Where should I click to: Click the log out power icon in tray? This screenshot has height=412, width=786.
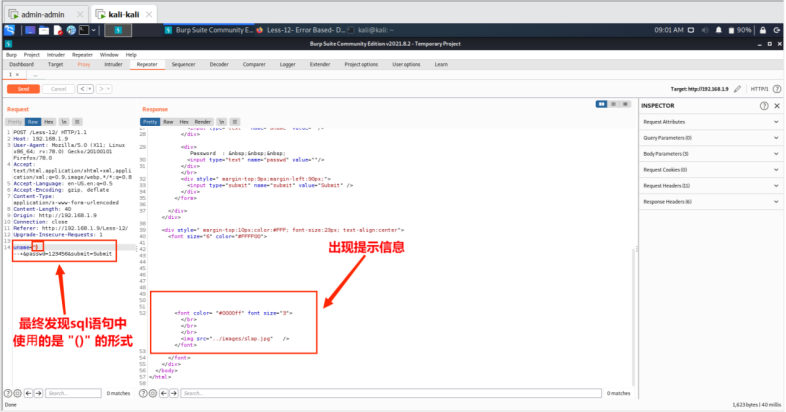click(776, 30)
